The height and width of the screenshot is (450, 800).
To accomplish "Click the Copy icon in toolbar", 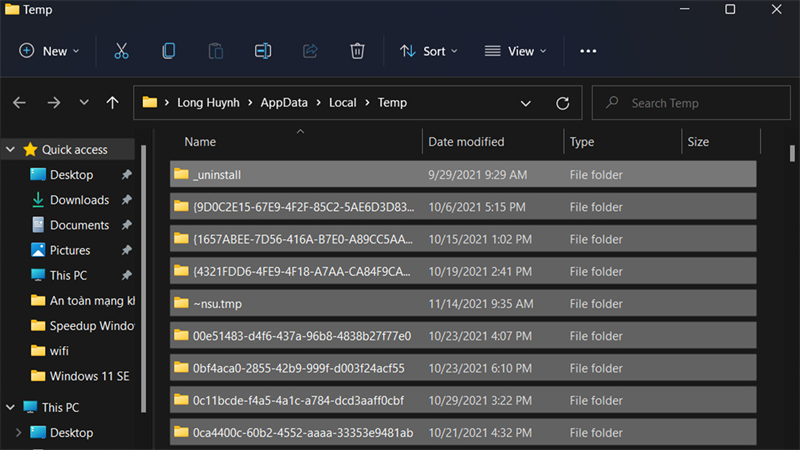I will [169, 51].
